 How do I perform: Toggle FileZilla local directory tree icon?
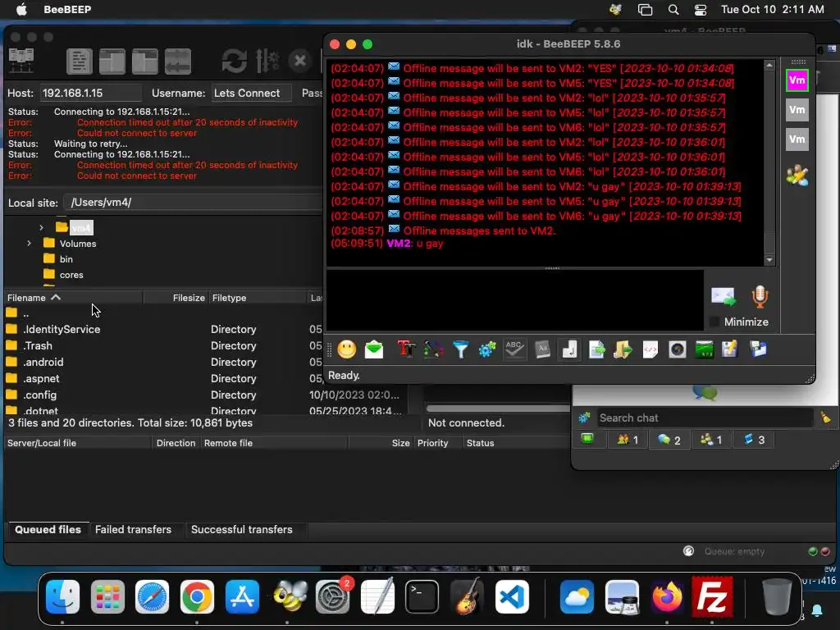(112, 61)
